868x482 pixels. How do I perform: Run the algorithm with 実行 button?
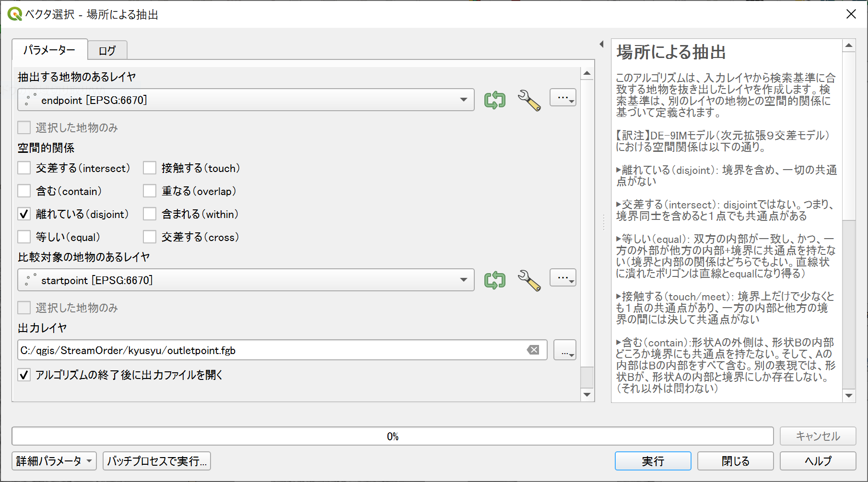653,461
